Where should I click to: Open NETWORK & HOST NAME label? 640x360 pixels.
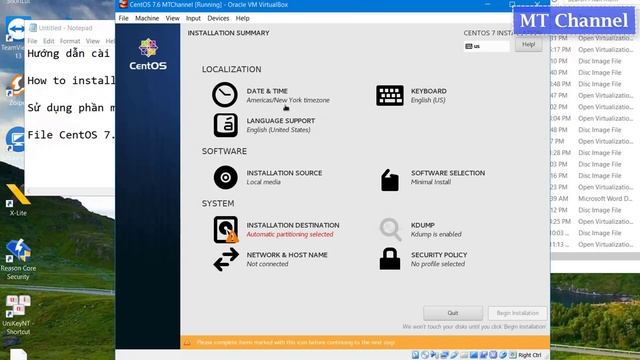287,255
